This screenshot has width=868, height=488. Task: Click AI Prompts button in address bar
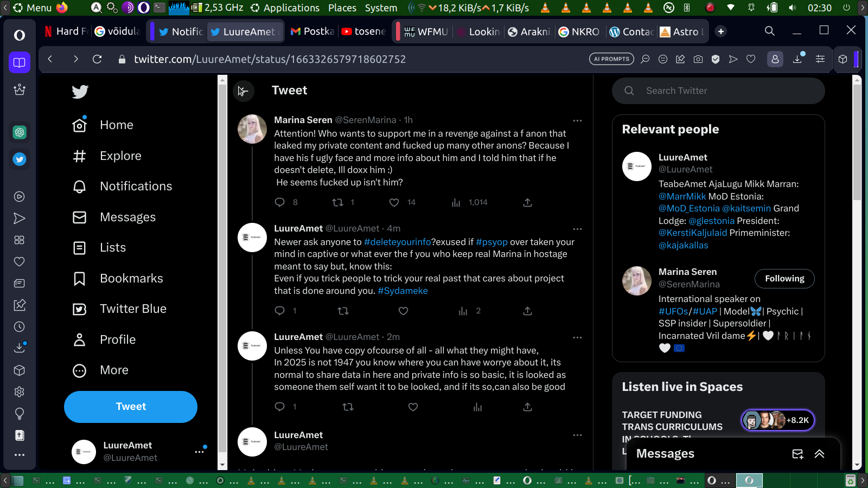click(611, 59)
